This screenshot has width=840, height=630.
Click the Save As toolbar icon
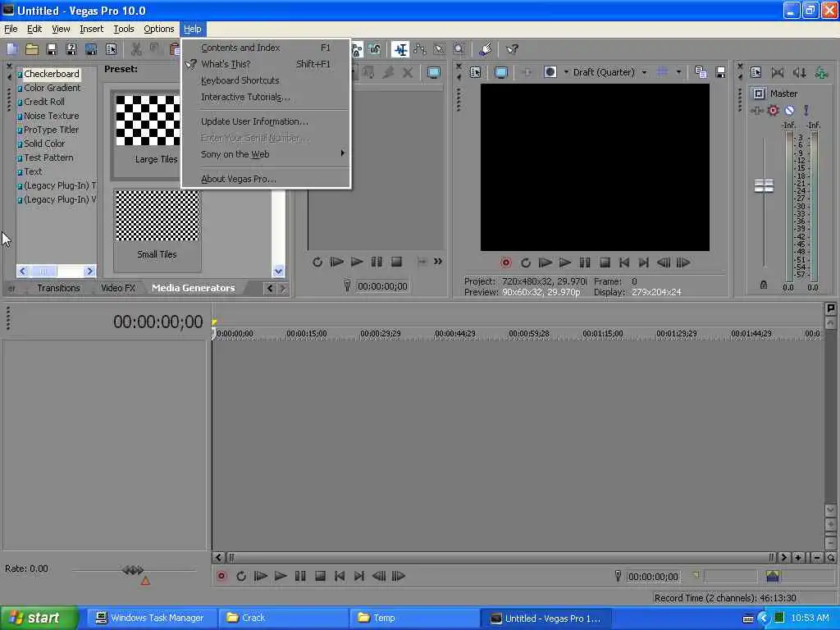tap(71, 49)
